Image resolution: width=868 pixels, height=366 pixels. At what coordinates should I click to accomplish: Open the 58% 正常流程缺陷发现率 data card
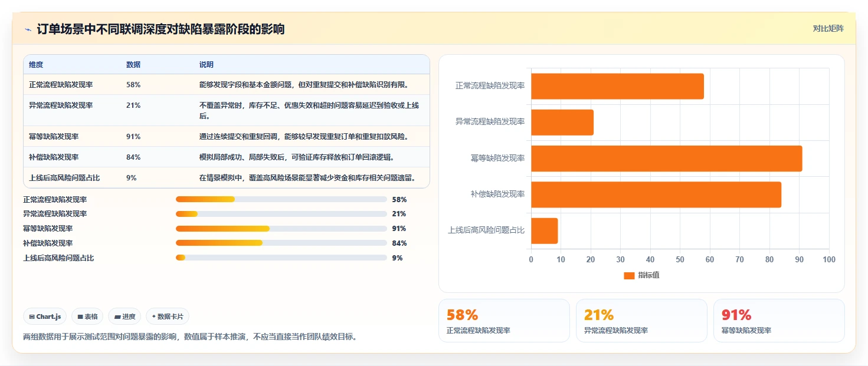[504, 321]
